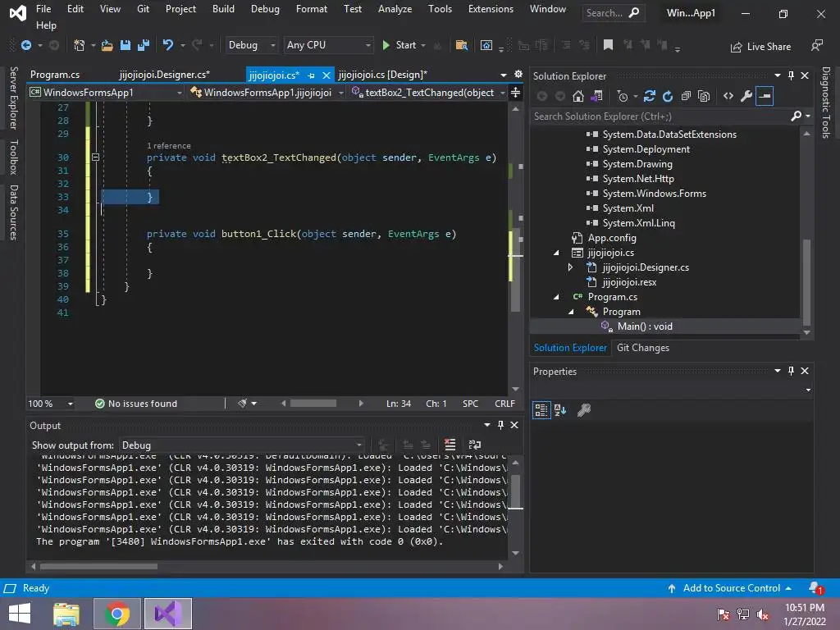Click the Output window horizontal scrollbar thumb

(99, 566)
